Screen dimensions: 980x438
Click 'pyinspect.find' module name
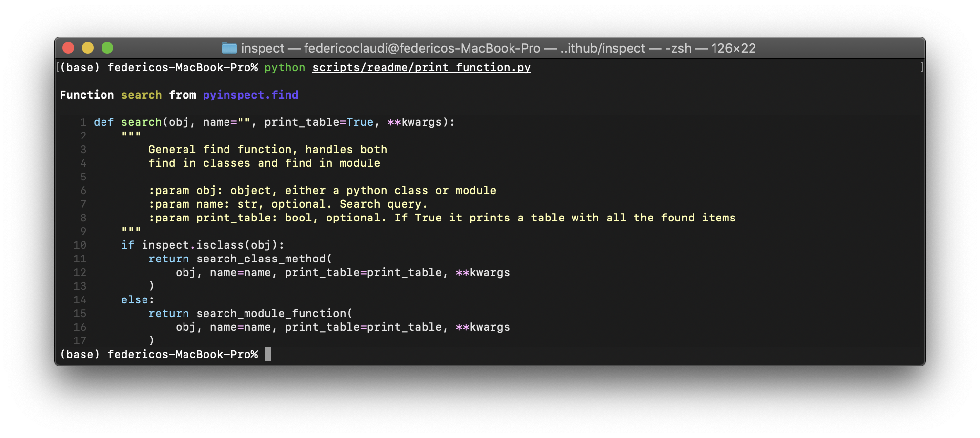pyautogui.click(x=250, y=95)
